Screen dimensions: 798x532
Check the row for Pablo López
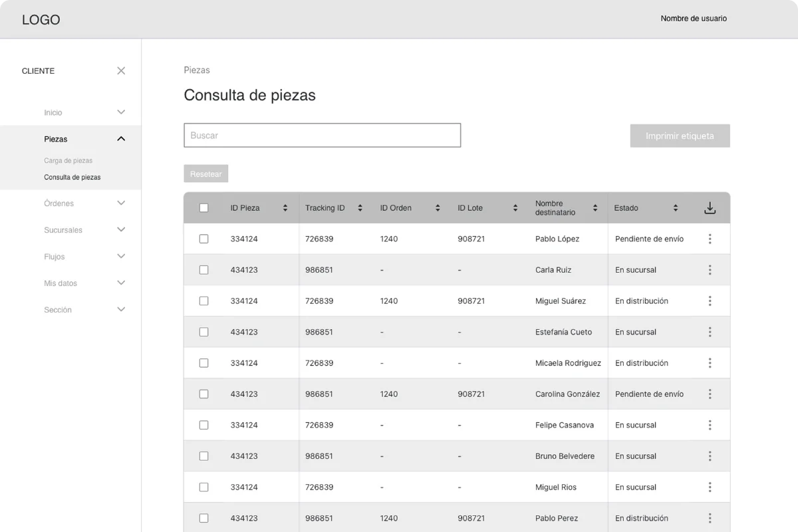coord(204,239)
